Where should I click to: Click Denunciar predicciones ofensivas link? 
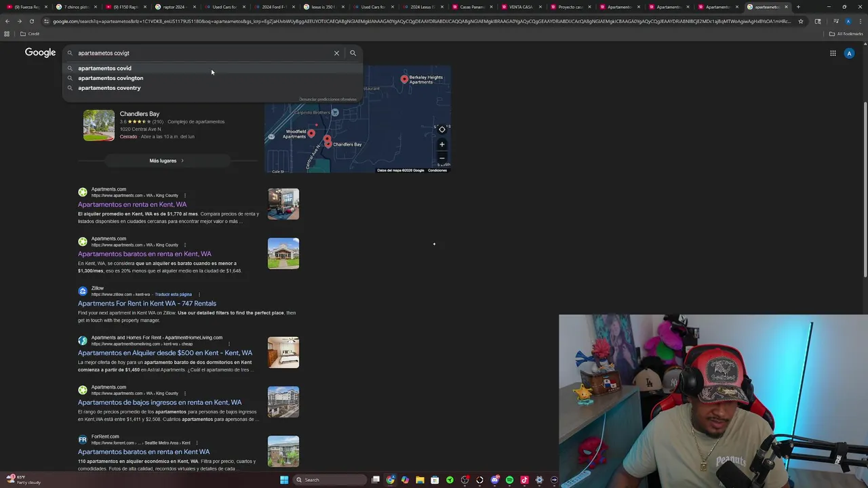click(x=328, y=100)
